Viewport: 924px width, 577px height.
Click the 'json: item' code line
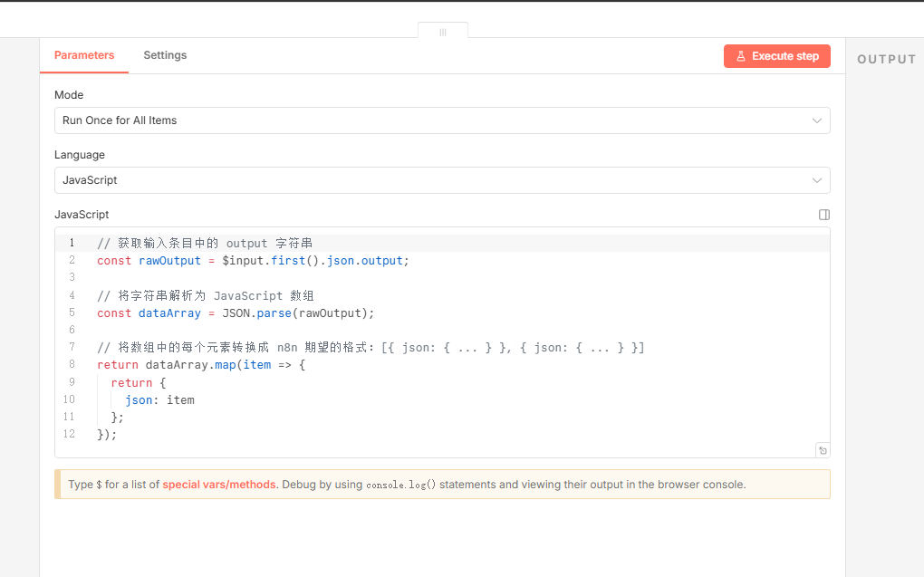click(159, 399)
